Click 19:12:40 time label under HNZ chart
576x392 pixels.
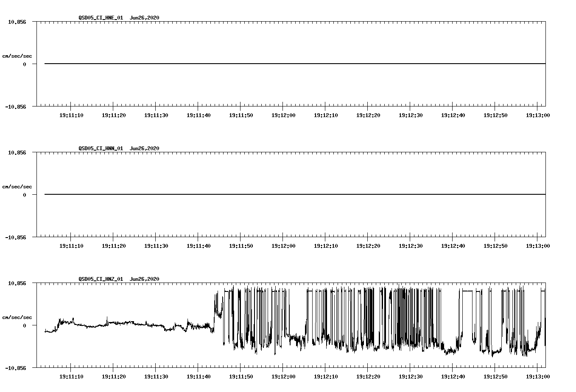tap(453, 377)
